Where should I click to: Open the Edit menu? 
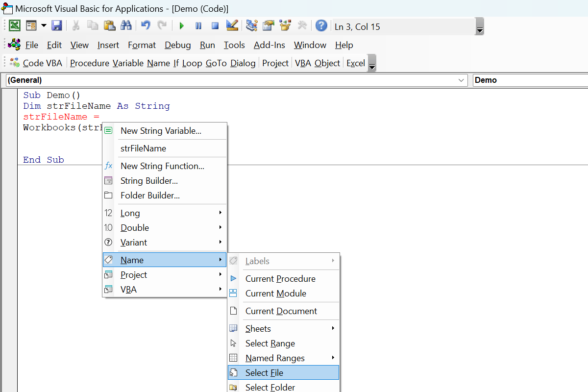[x=54, y=45]
